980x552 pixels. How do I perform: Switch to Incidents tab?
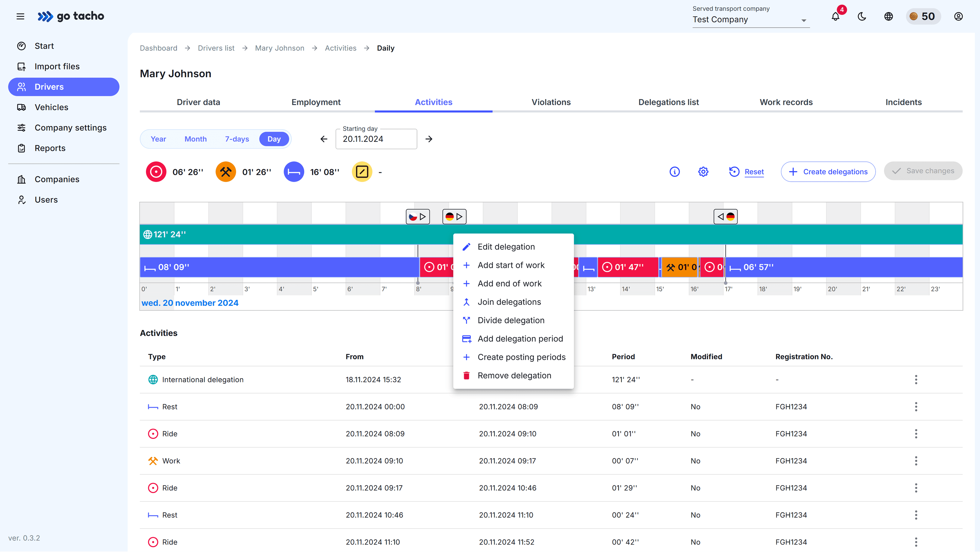[904, 102]
